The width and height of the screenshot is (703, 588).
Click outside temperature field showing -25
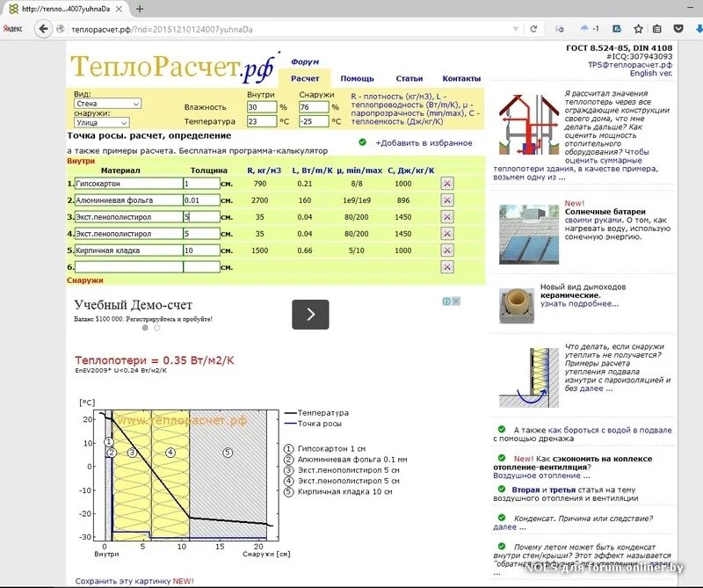pyautogui.click(x=314, y=121)
